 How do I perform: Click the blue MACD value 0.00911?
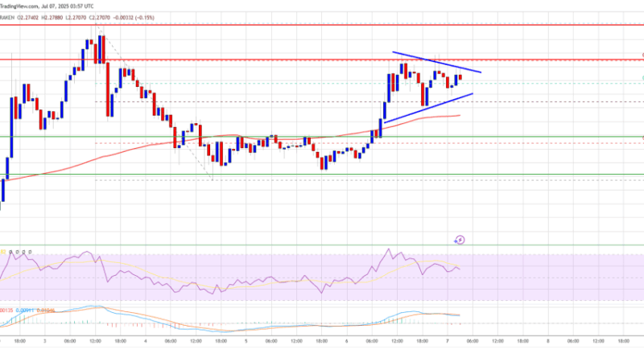click(24, 311)
